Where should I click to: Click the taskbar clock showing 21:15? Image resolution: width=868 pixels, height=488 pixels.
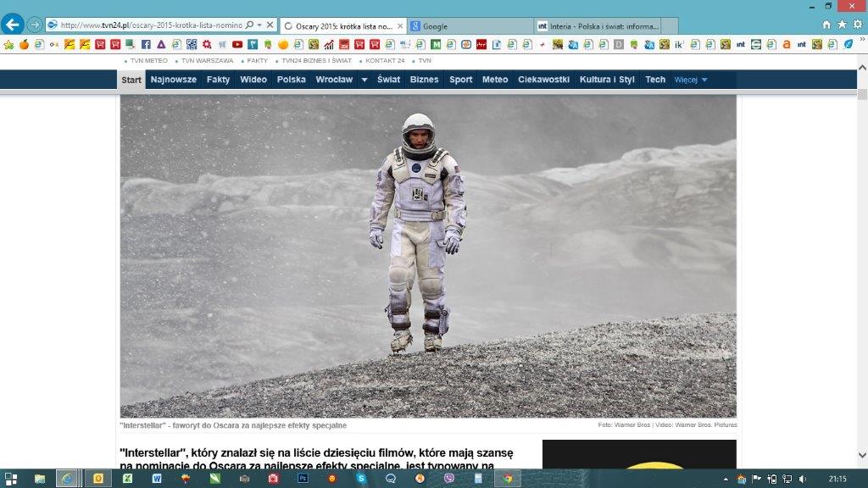[x=837, y=479]
